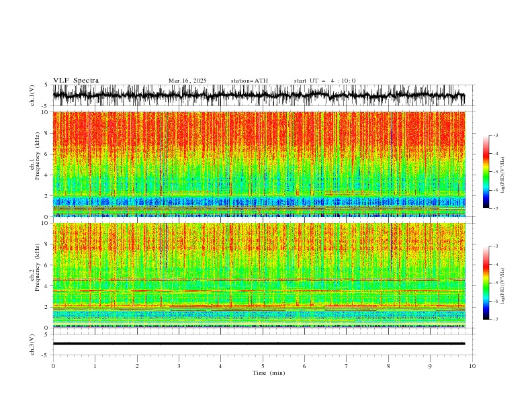
Task: Click the 'ch.1(V)' waveform axis label
Action: pos(32,95)
